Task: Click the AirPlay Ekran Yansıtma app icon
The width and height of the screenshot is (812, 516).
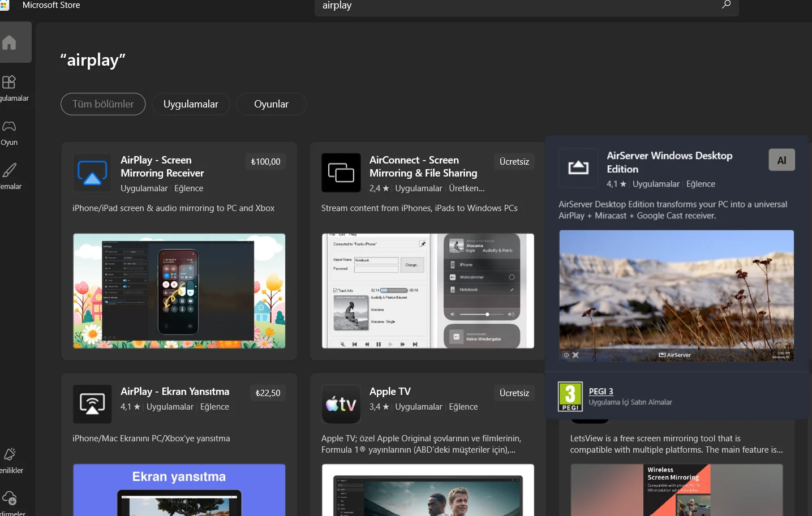Action: click(92, 404)
